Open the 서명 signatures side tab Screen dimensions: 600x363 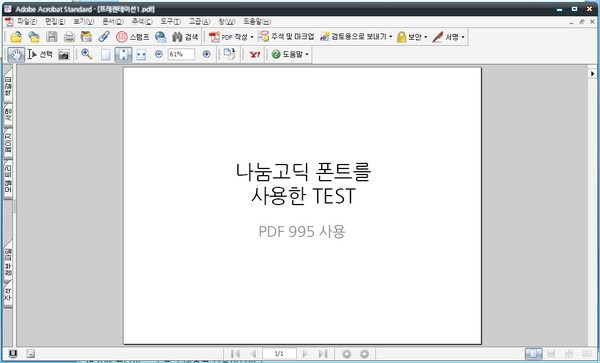point(8,115)
